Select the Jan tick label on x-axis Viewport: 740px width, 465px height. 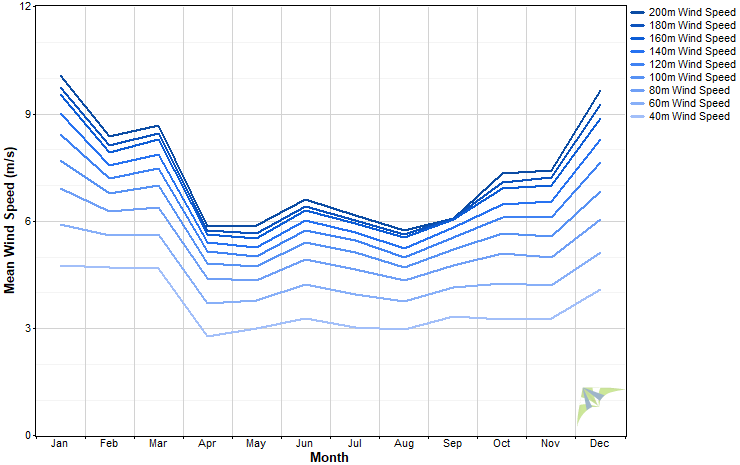point(60,443)
